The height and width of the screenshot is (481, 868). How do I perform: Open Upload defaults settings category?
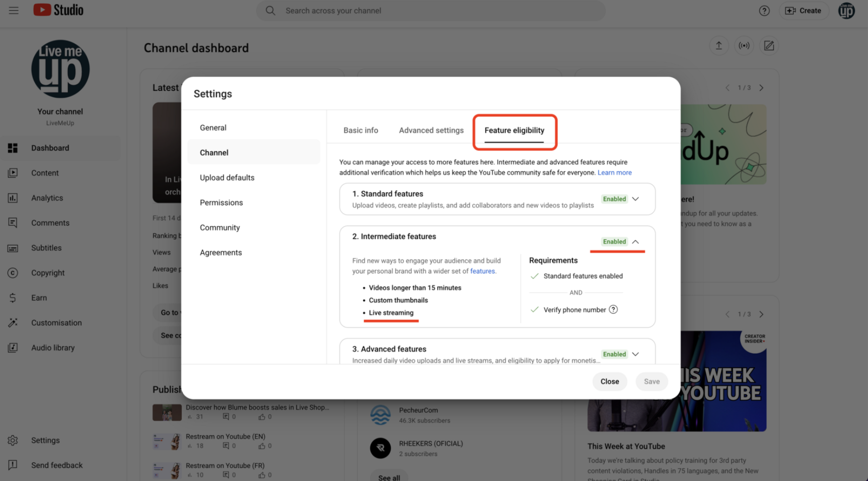click(x=254, y=178)
